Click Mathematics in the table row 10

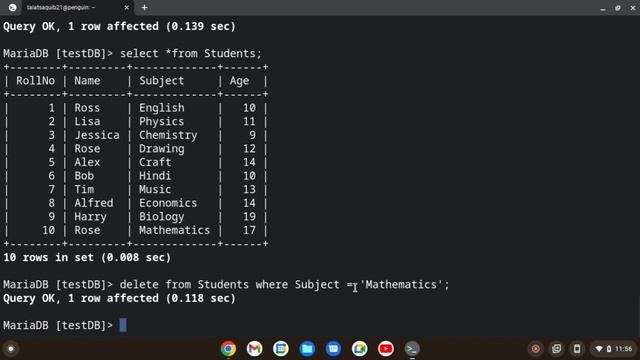pos(174,230)
